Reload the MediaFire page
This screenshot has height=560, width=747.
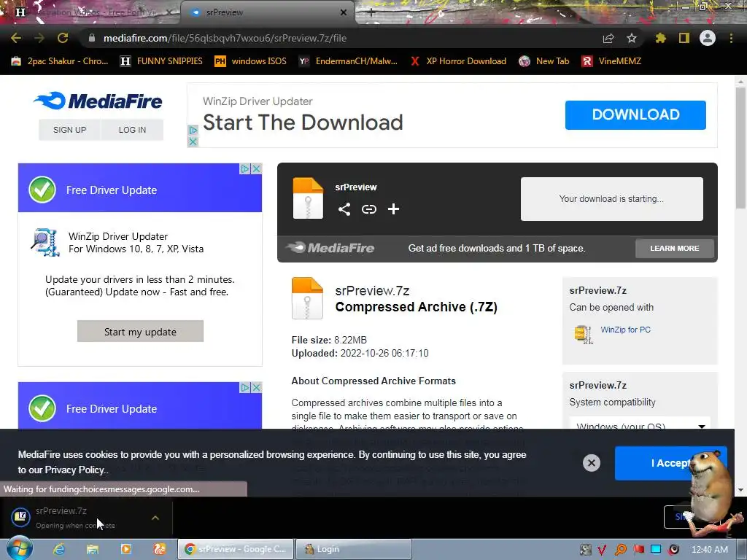click(x=63, y=38)
